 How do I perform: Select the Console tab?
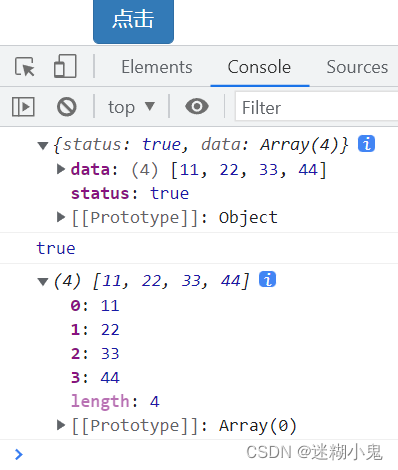pos(259,67)
